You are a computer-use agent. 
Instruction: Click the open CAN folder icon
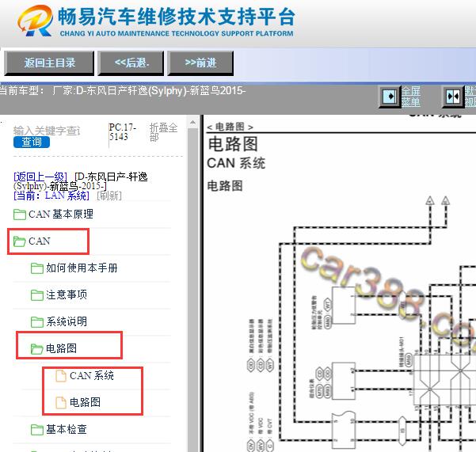pos(20,241)
